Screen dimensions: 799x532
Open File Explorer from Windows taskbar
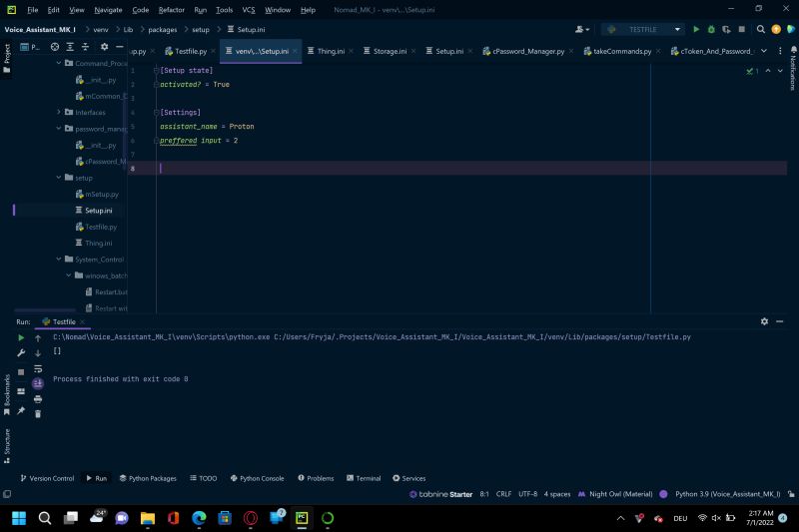coord(148,518)
